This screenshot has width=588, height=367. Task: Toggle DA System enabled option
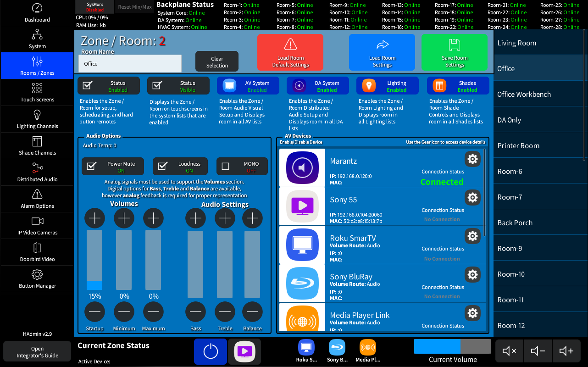318,86
